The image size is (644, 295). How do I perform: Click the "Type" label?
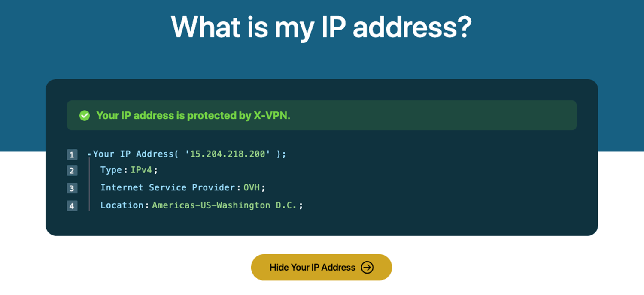click(111, 170)
